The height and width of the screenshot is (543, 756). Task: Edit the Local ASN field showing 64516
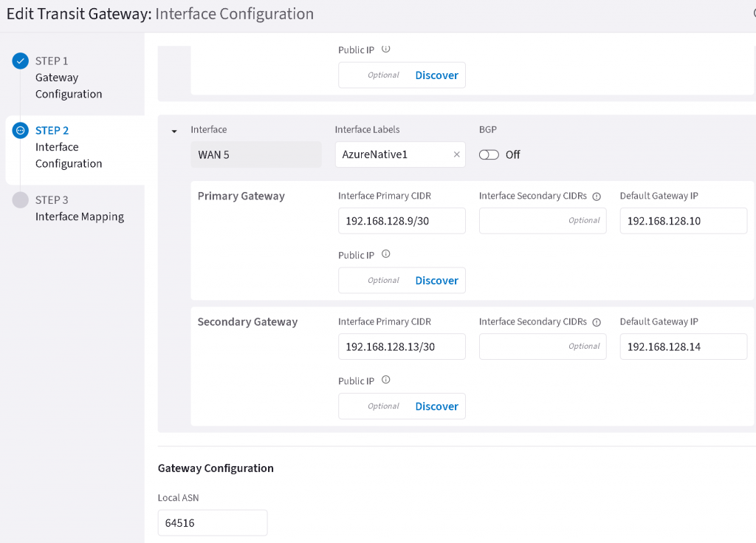(x=212, y=523)
